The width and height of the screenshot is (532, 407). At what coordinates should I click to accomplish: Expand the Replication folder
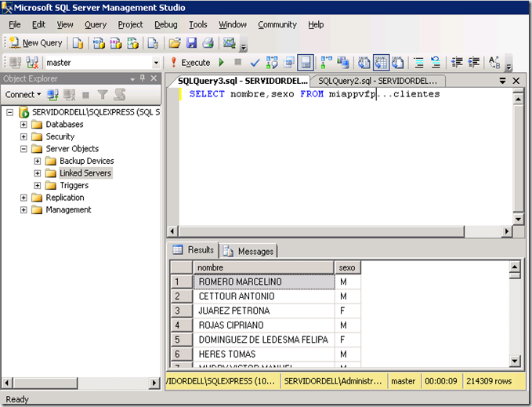coord(24,198)
